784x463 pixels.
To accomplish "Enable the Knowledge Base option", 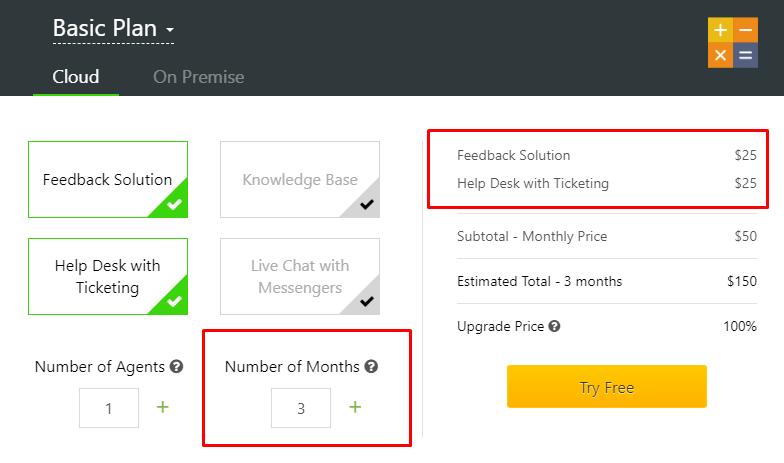I will click(x=299, y=178).
